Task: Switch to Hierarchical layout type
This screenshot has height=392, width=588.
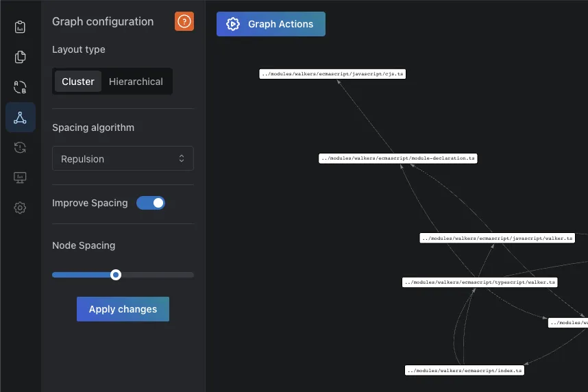Action: point(136,82)
